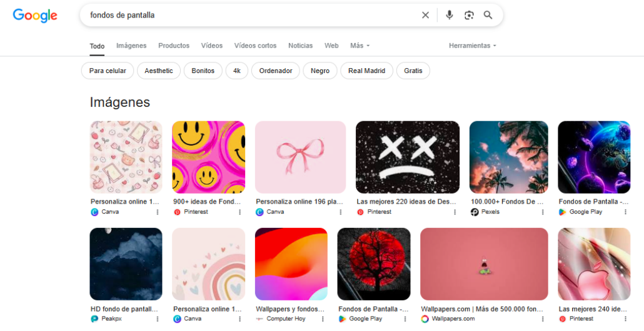Clear the search box with the X icon

click(x=425, y=15)
